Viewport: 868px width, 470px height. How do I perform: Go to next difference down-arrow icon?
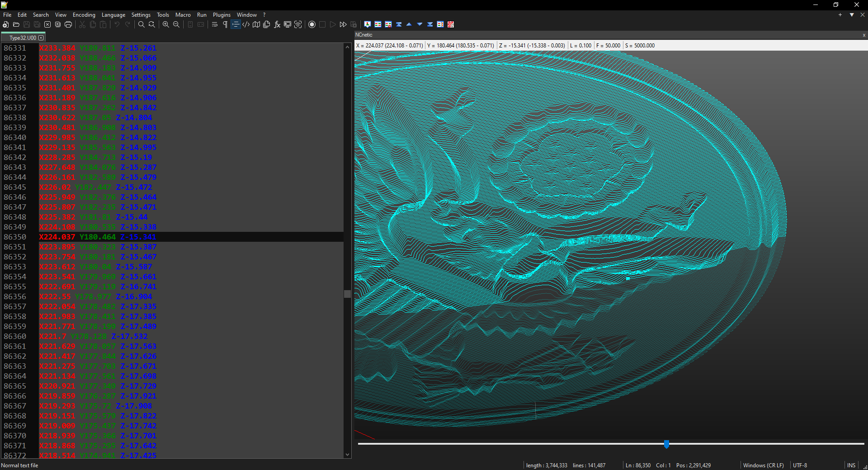click(420, 24)
